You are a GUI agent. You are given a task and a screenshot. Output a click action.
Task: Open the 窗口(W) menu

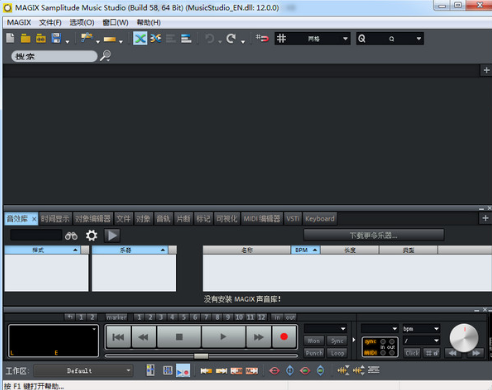pos(115,22)
